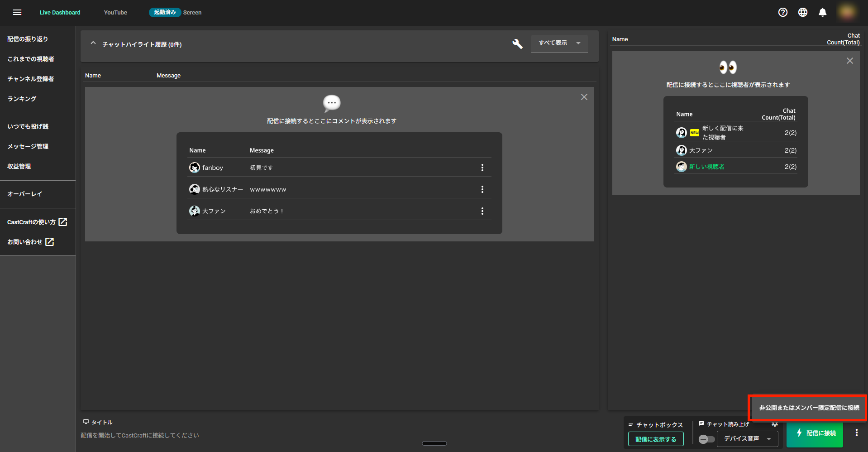Switch to the YouTube tab

pyautogui.click(x=115, y=12)
